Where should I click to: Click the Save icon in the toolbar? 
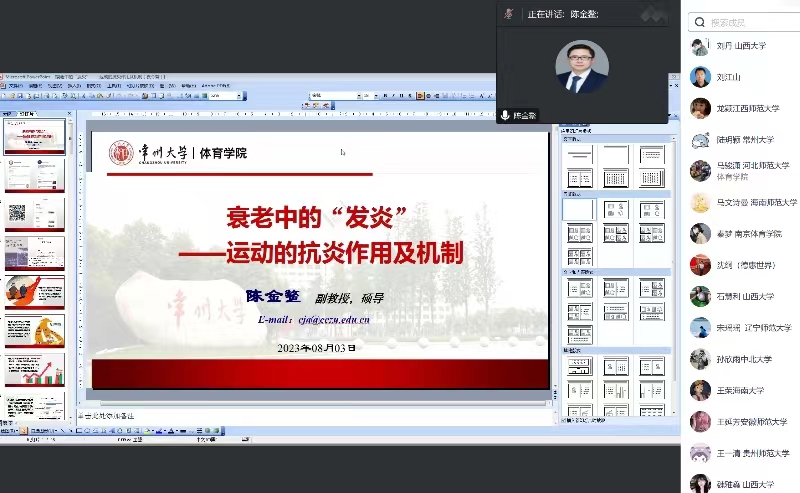(x=20, y=96)
